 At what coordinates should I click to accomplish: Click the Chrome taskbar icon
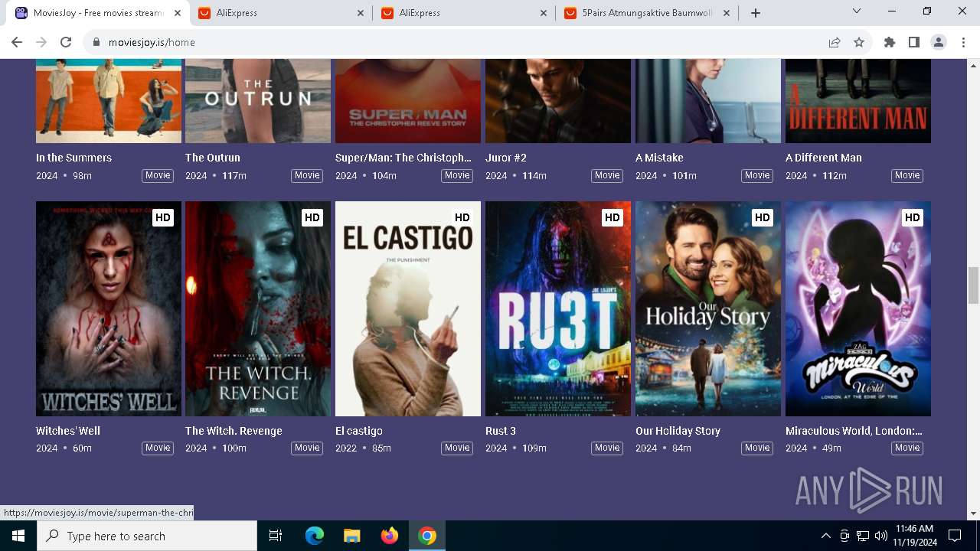(x=427, y=536)
